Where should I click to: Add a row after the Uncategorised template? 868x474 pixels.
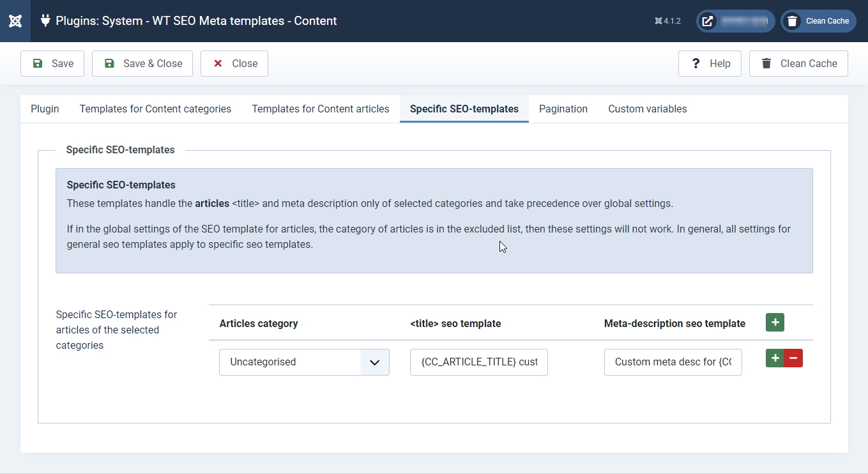tap(775, 358)
